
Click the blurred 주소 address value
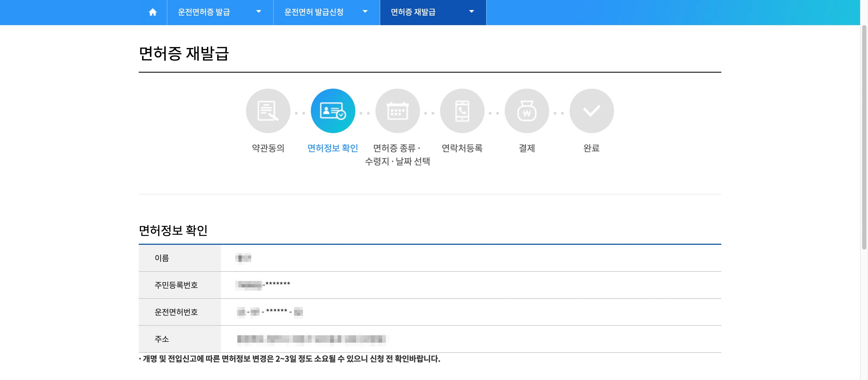coord(312,339)
